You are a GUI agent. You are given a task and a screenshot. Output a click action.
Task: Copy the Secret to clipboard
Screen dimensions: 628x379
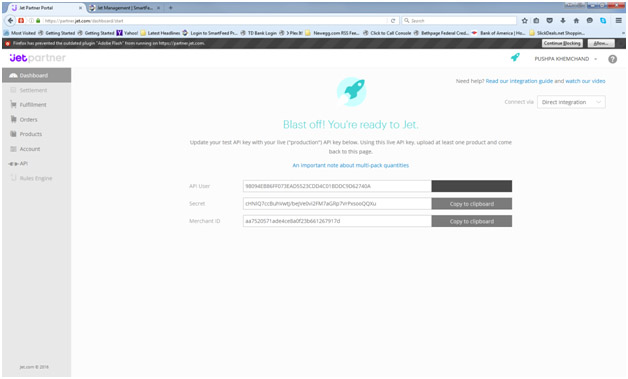(x=471, y=204)
